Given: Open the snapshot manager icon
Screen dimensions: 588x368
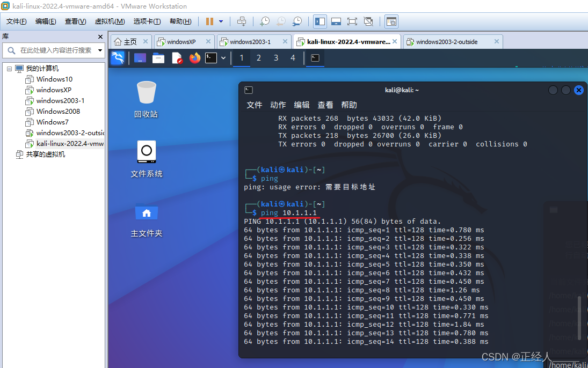Looking at the screenshot, I should pos(297,21).
